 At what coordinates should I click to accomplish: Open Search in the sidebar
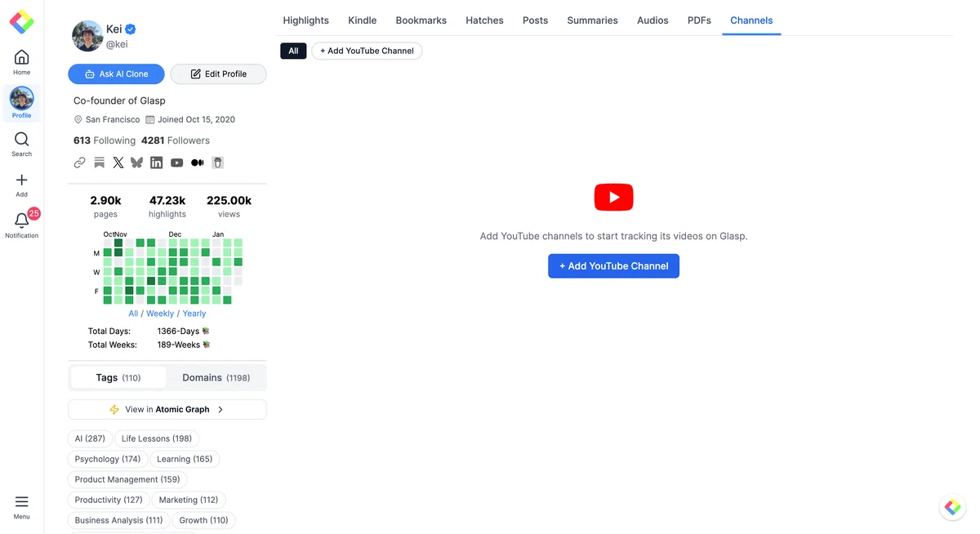coord(22,144)
